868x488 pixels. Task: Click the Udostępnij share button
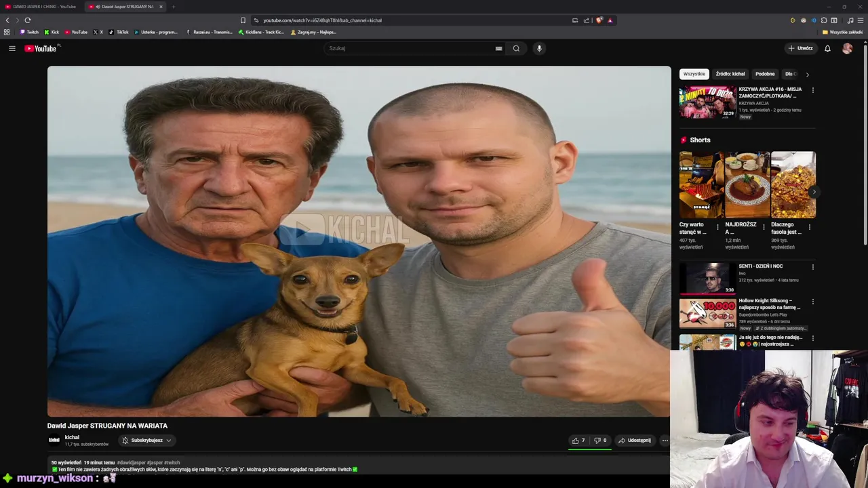click(634, 441)
